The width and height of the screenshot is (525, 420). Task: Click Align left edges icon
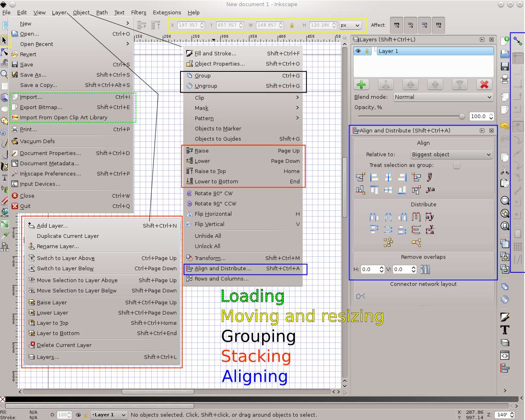pos(374,177)
